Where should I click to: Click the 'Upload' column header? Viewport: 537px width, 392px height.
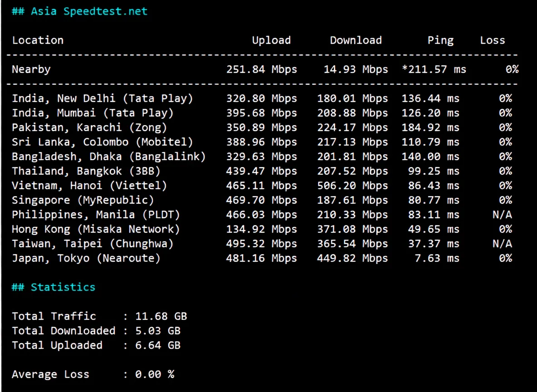(271, 40)
